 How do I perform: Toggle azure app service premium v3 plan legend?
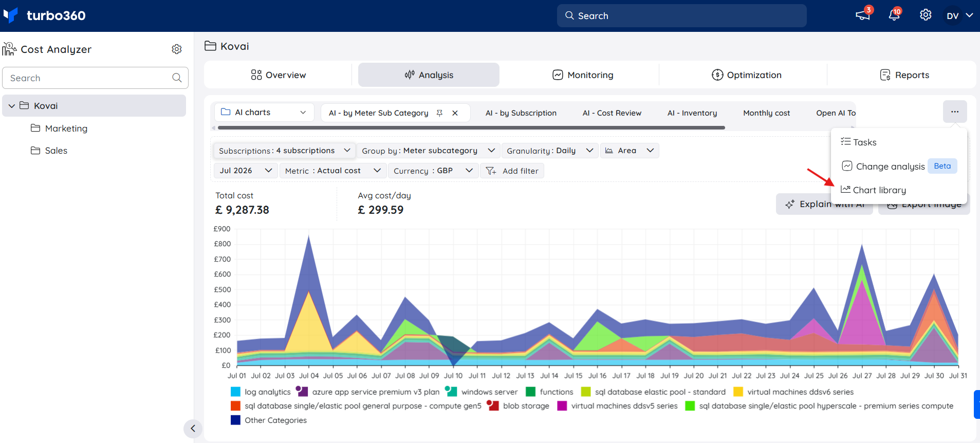point(368,392)
